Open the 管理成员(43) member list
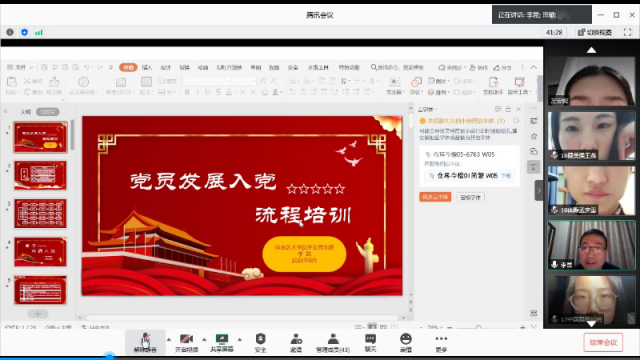Viewport: 640px width, 360px height. pos(333,342)
